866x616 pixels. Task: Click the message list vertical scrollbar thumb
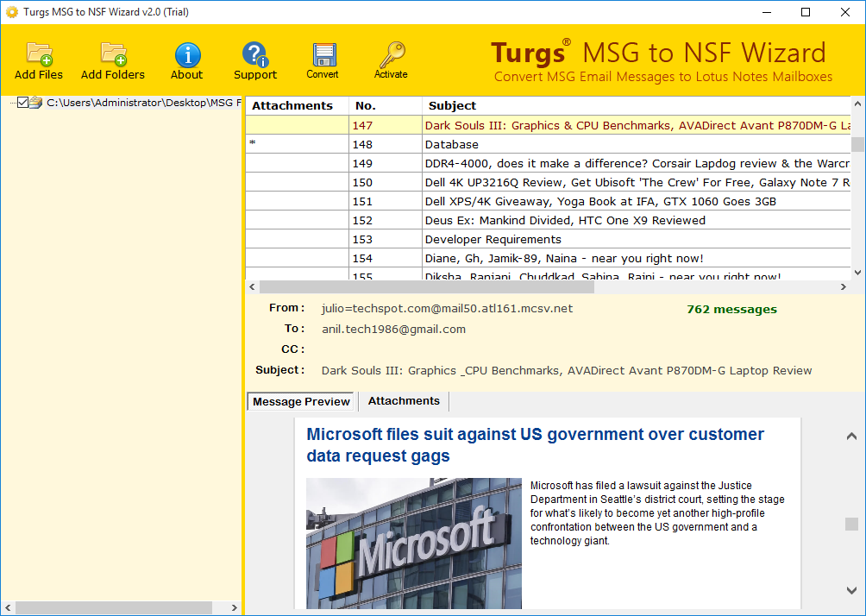(857, 144)
